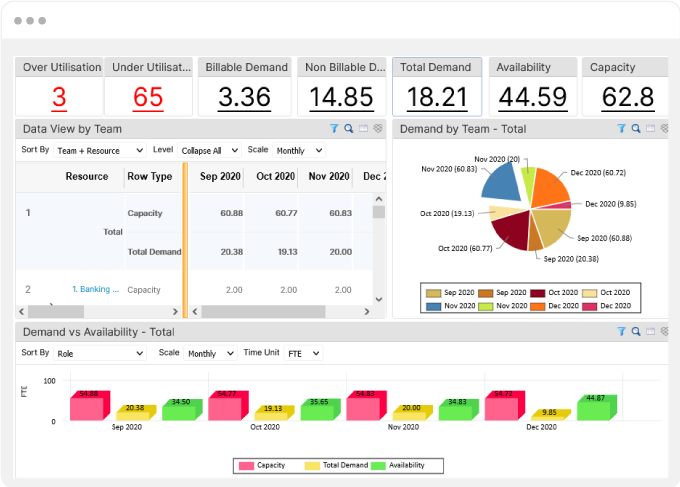Open Availability value 44.59
The width and height of the screenshot is (680, 487).
533,97
